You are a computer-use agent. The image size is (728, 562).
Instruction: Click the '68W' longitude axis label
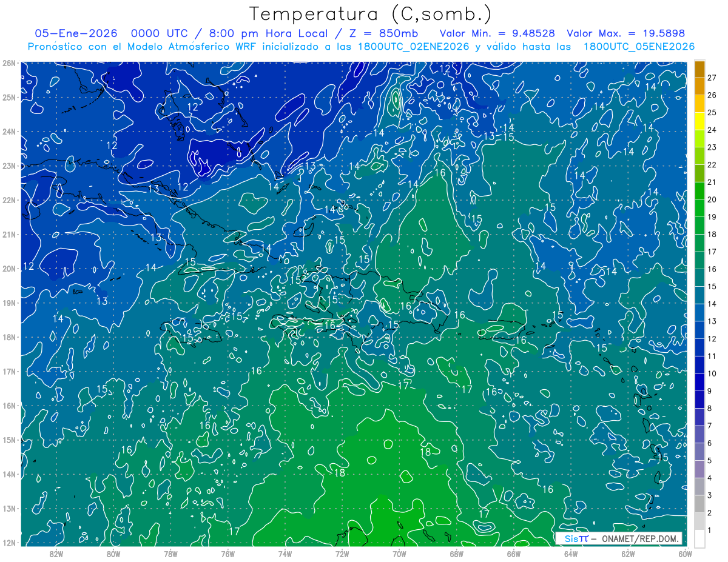pyautogui.click(x=457, y=554)
